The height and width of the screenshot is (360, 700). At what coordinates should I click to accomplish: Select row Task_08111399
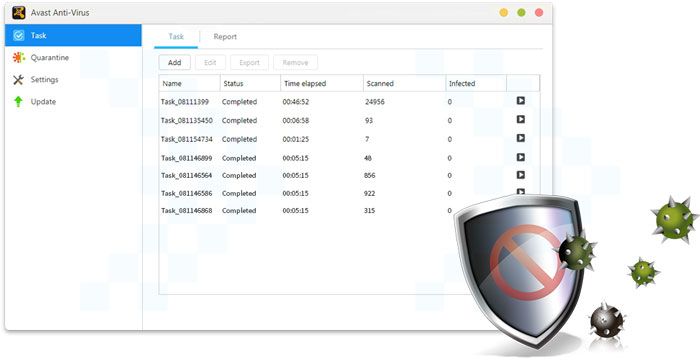(x=349, y=102)
